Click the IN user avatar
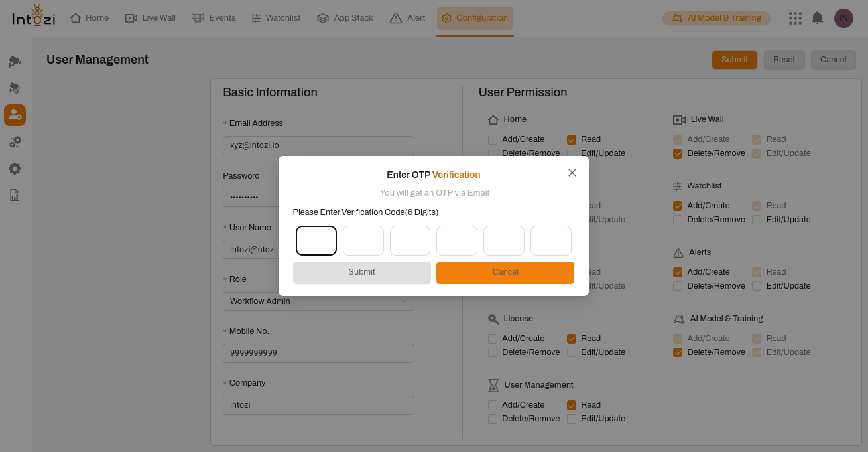Image resolution: width=868 pixels, height=452 pixels. [x=843, y=18]
